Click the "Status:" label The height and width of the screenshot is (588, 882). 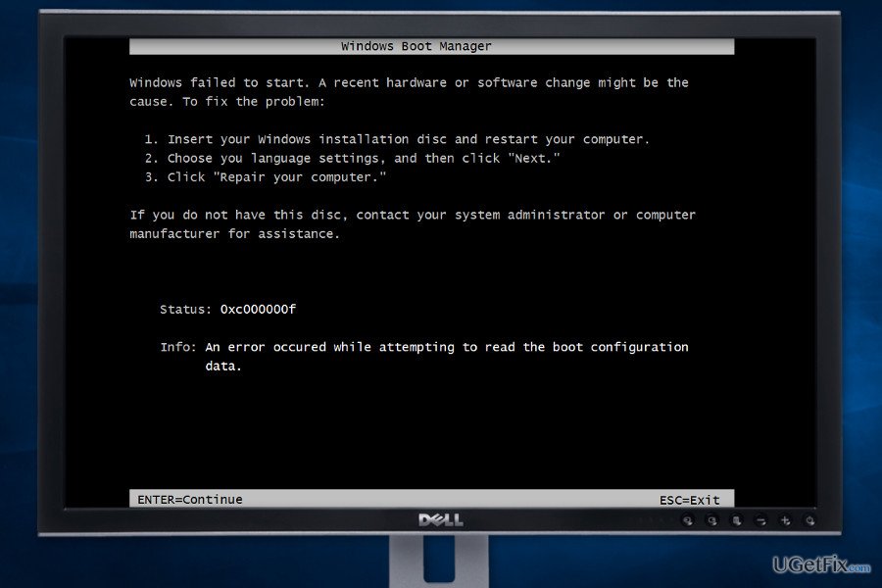[x=185, y=309]
